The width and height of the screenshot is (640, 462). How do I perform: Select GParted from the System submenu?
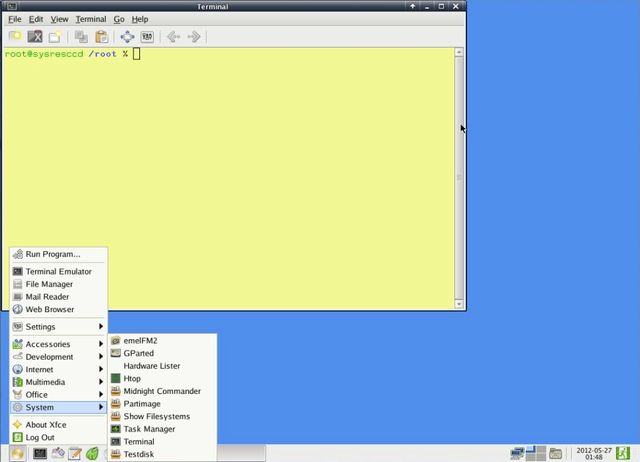(138, 353)
